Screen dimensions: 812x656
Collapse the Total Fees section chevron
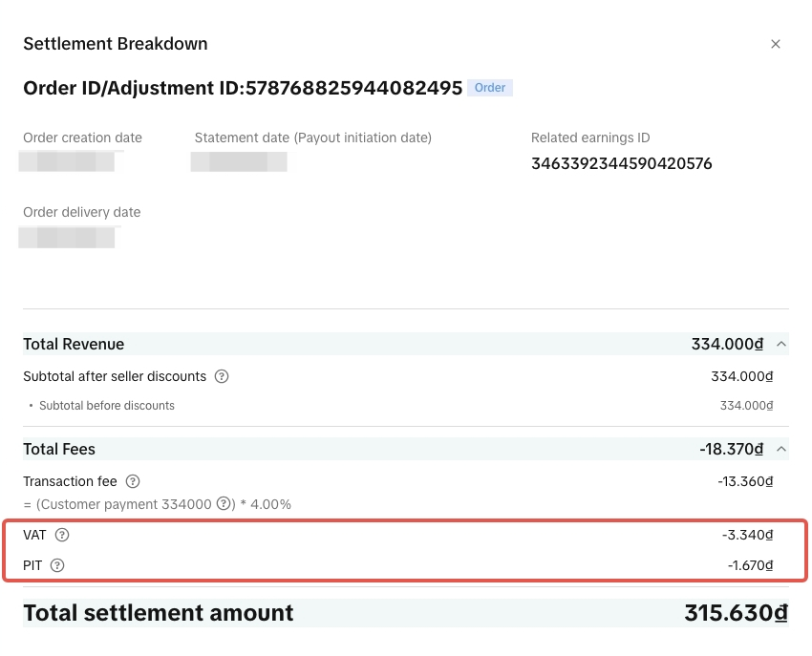(780, 449)
